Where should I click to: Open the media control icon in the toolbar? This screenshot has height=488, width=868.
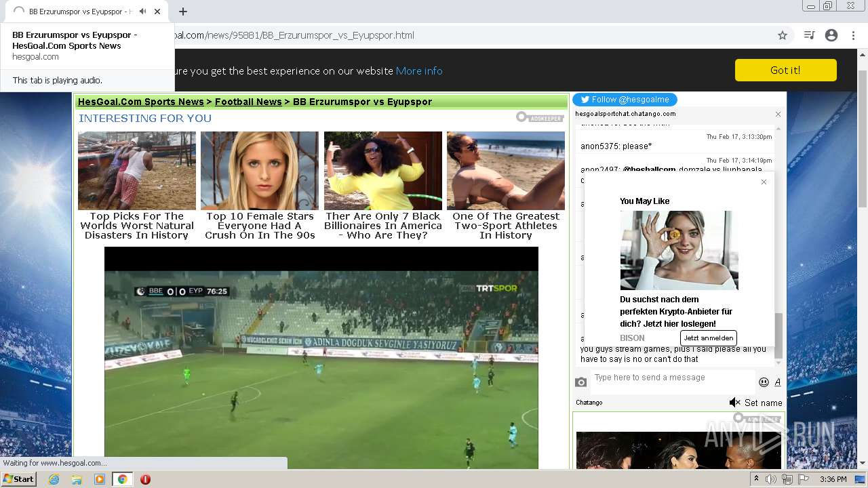pos(809,35)
